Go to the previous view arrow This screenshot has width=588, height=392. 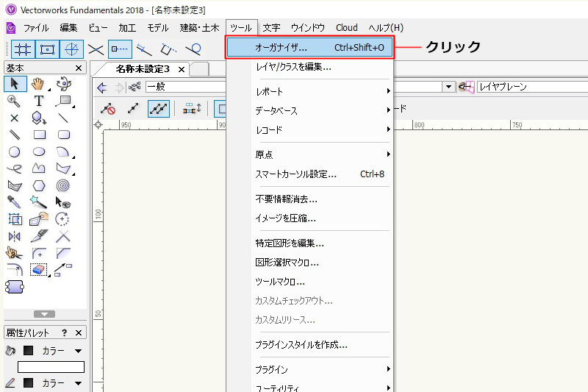coord(102,88)
